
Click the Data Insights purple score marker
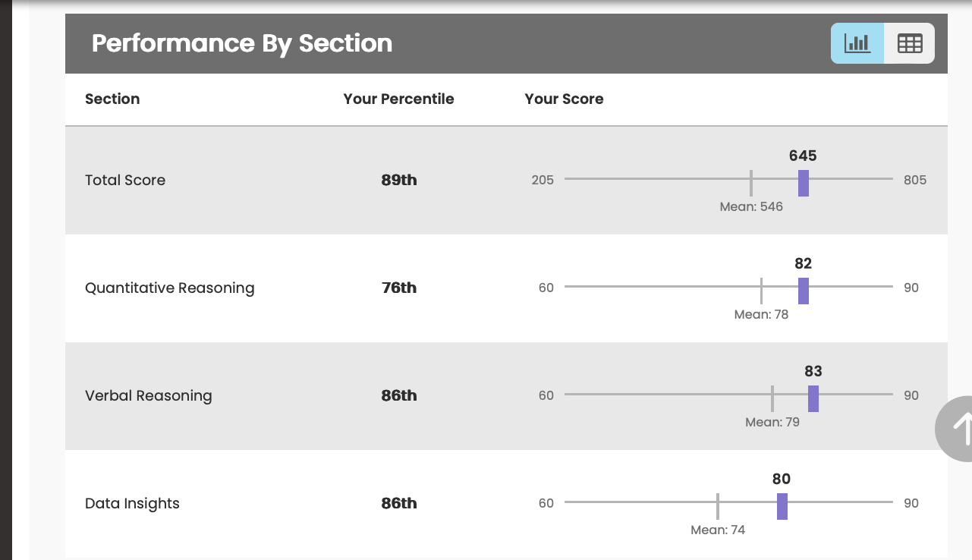pyautogui.click(x=782, y=506)
